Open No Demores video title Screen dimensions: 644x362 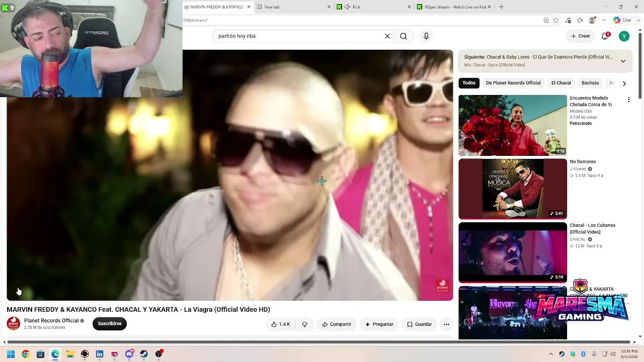[x=583, y=162]
